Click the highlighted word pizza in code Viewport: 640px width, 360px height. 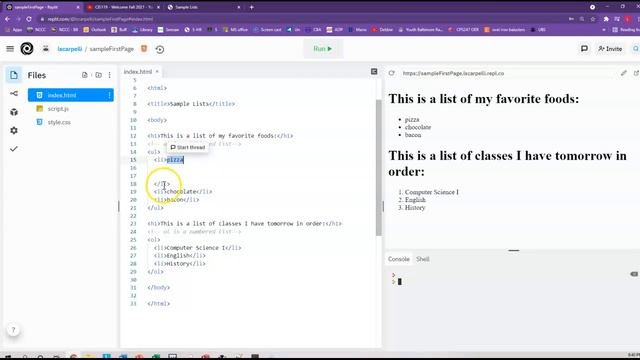click(175, 160)
